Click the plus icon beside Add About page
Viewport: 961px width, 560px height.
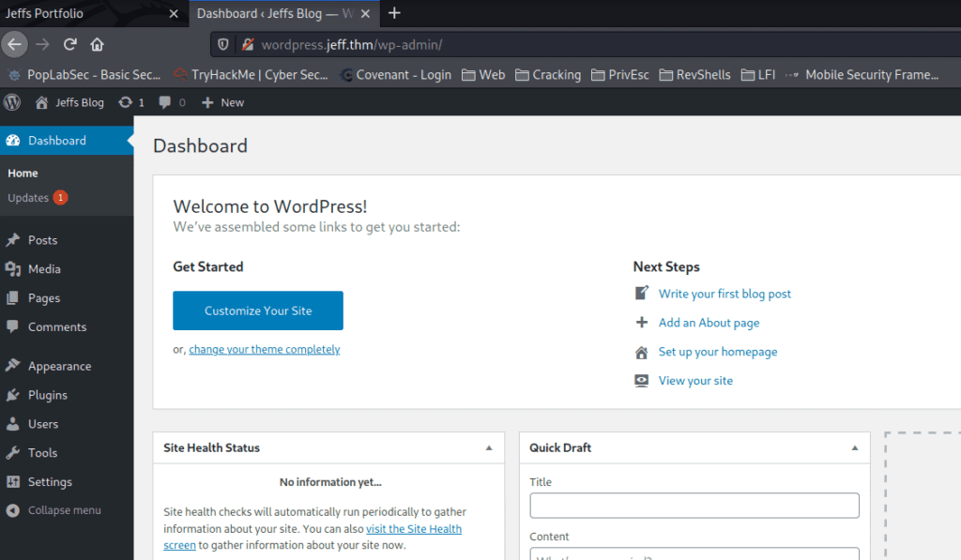pyautogui.click(x=641, y=323)
